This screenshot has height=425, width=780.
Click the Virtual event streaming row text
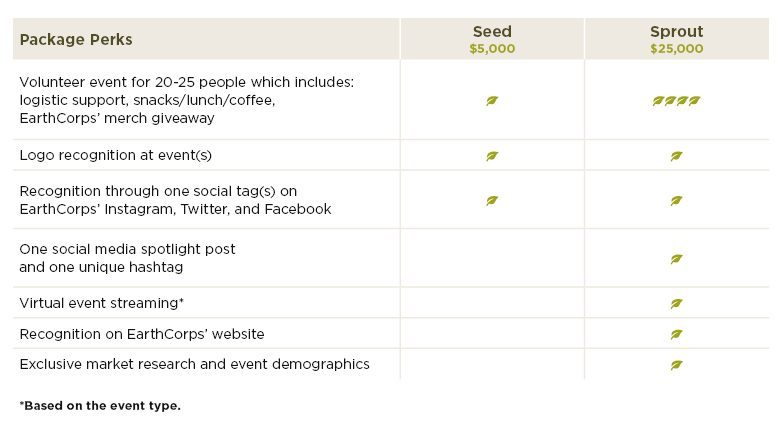[101, 303]
